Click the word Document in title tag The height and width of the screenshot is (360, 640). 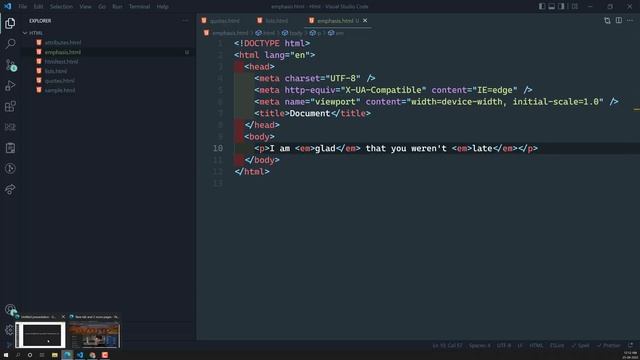pyautogui.click(x=310, y=113)
